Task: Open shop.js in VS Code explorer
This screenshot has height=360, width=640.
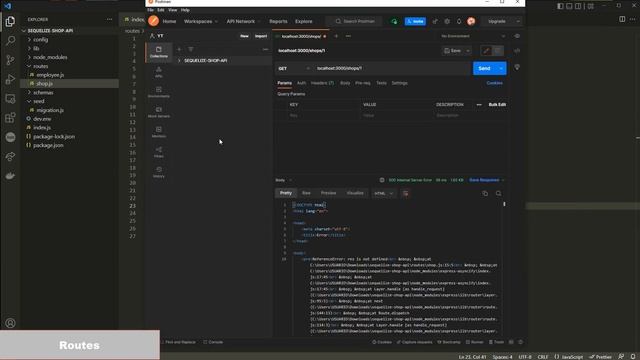Action: (x=44, y=84)
